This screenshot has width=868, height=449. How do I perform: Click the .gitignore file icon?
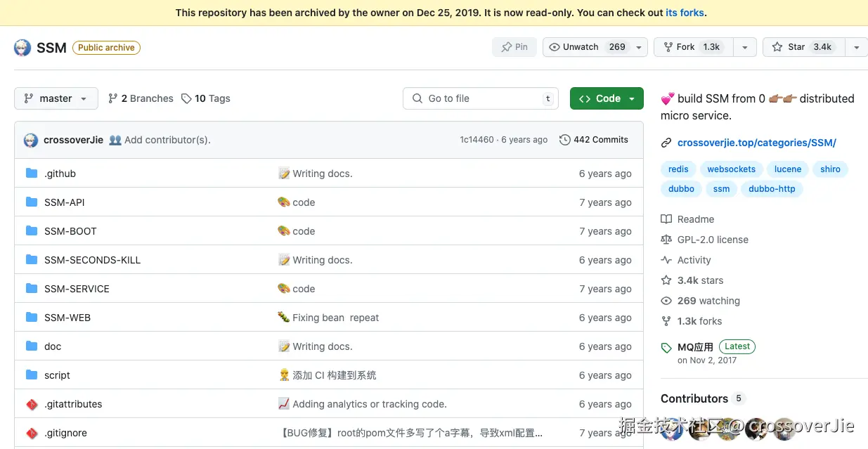click(x=32, y=433)
